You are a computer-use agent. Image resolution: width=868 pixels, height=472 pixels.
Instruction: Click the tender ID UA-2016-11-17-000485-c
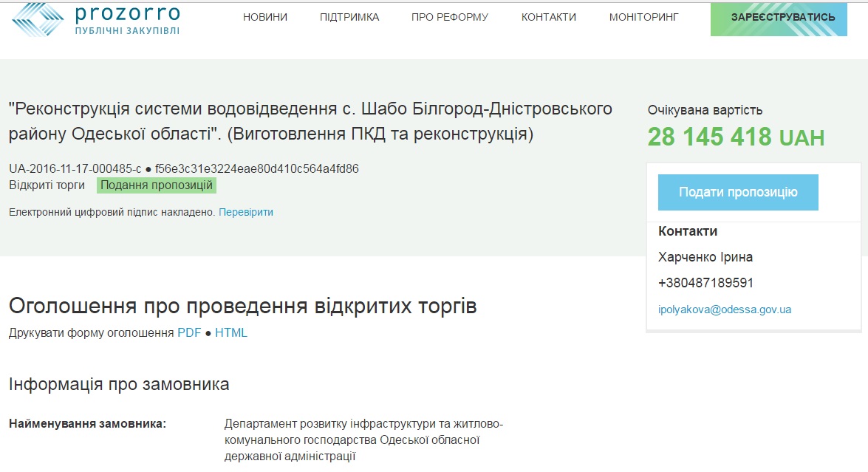click(75, 168)
